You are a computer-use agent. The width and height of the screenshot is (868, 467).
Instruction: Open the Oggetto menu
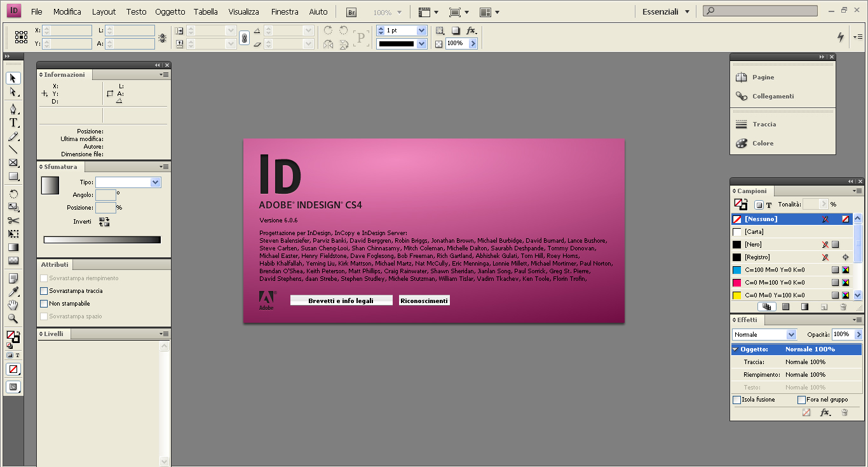(x=170, y=12)
